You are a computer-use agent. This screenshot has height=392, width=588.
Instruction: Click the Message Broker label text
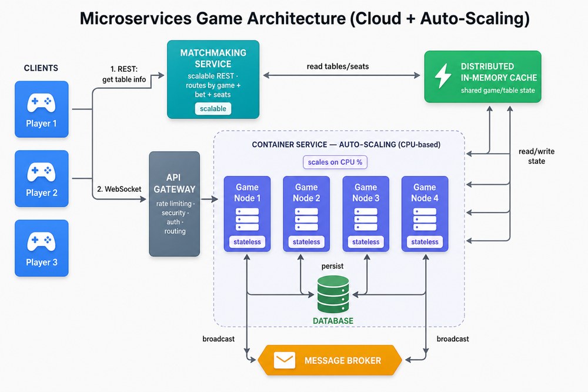coord(343,360)
